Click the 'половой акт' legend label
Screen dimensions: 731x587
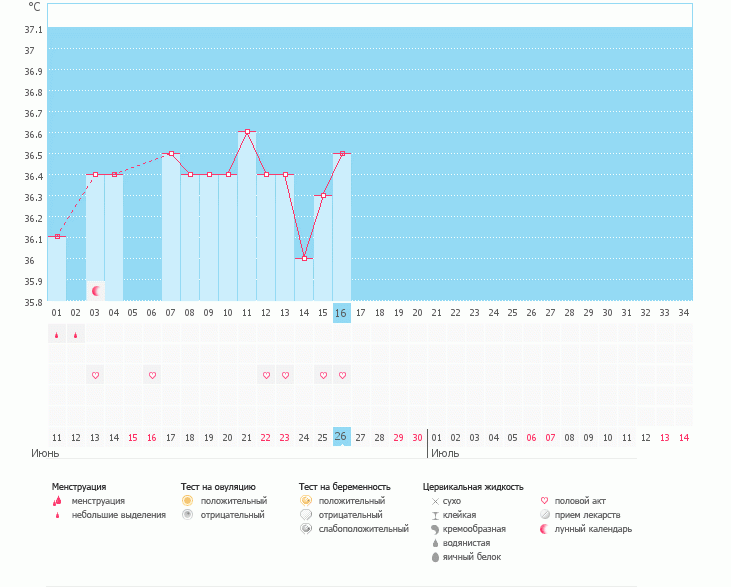(580, 501)
